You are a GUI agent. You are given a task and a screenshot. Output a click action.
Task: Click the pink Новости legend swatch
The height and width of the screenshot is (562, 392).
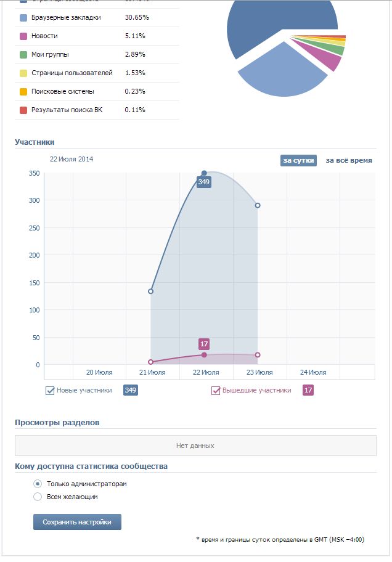pyautogui.click(x=23, y=36)
